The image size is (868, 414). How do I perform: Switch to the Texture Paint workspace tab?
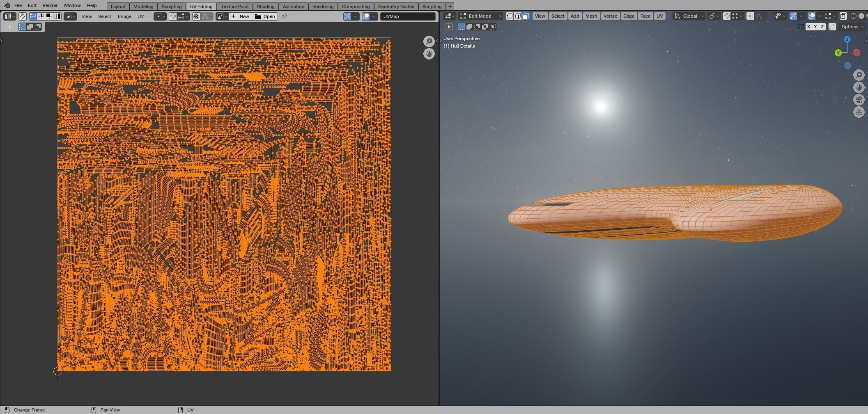click(x=235, y=7)
